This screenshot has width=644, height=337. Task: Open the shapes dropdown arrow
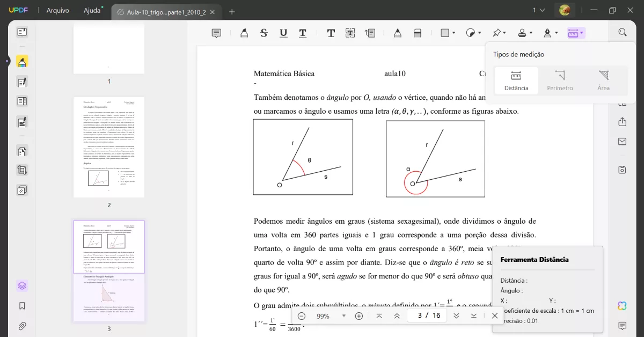coord(453,33)
